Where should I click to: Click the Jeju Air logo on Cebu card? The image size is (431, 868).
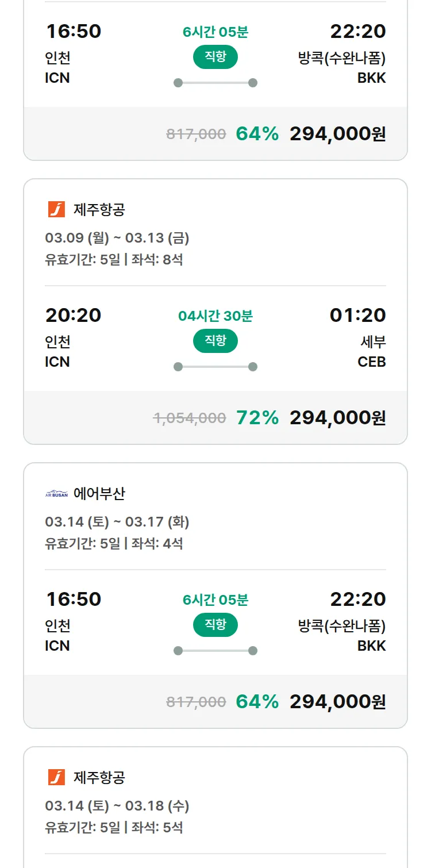pyautogui.click(x=56, y=210)
